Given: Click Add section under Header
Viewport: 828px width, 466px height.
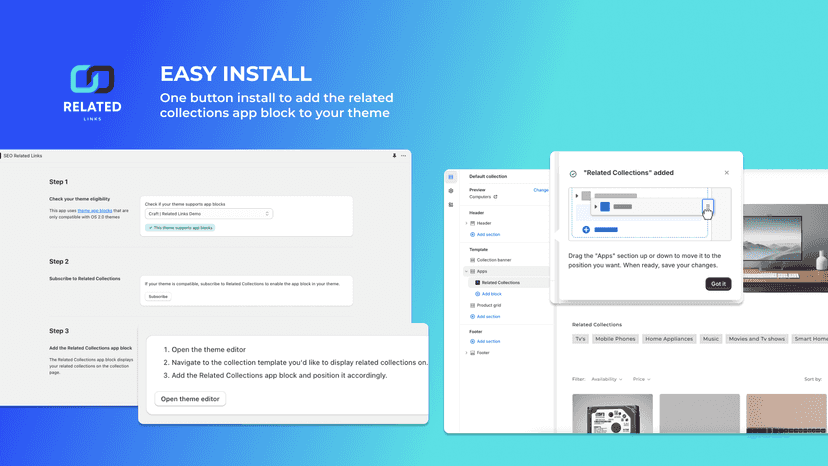Looking at the screenshot, I should click(x=485, y=235).
